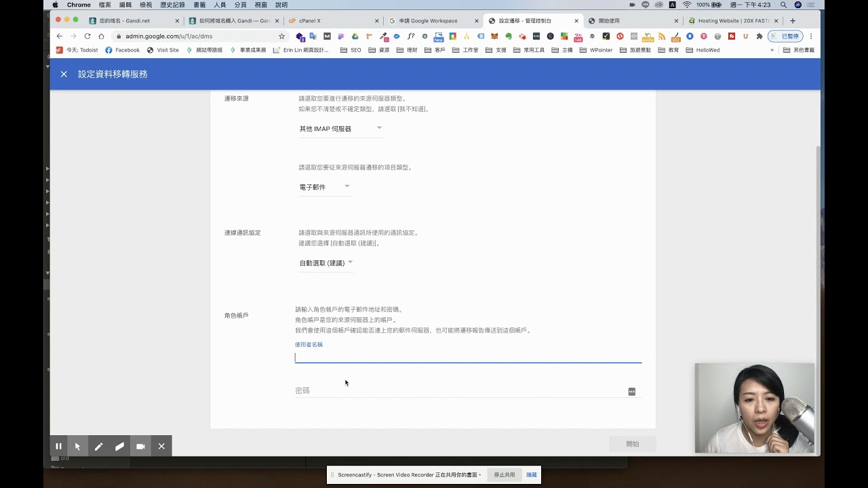Open the 歷史記錄 menu
Image resolution: width=868 pixels, height=488 pixels.
click(x=172, y=5)
